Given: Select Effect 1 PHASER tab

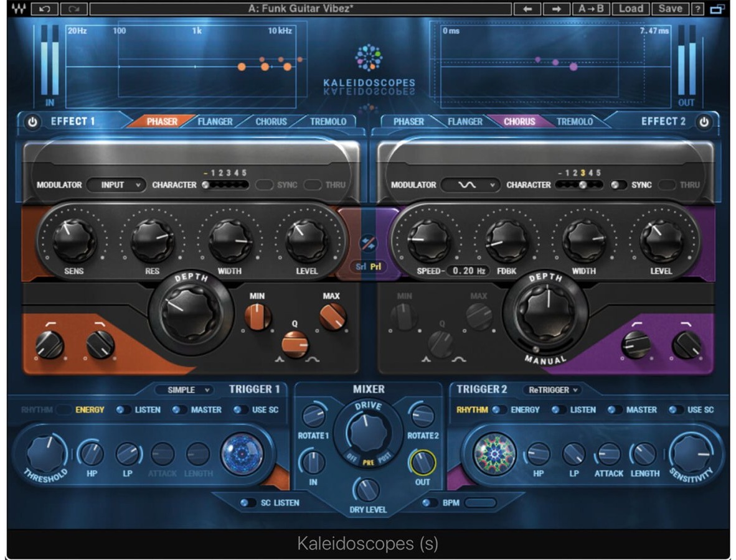Looking at the screenshot, I should pyautogui.click(x=162, y=121).
